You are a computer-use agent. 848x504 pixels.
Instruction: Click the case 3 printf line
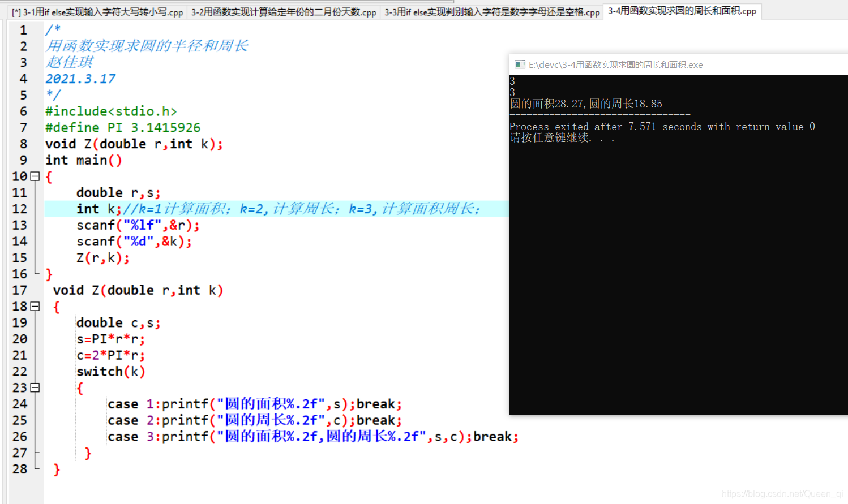click(x=313, y=437)
